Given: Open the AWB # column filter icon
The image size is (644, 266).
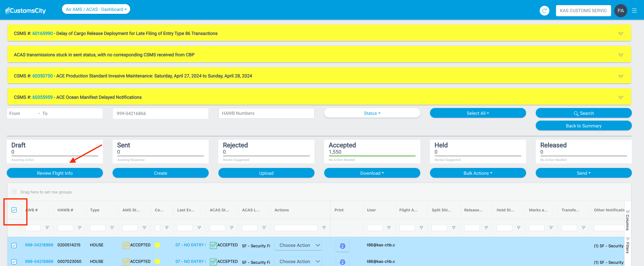Looking at the screenshot, I should point(47,228).
